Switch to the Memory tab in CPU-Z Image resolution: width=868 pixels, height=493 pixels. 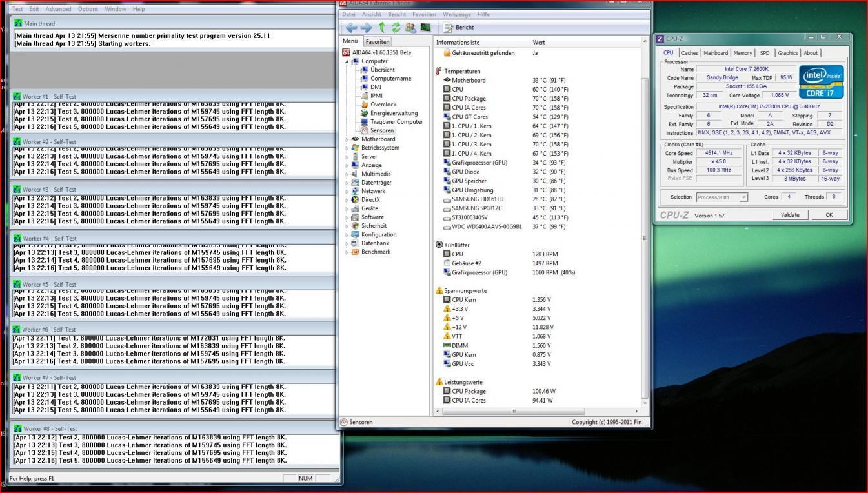tap(742, 53)
